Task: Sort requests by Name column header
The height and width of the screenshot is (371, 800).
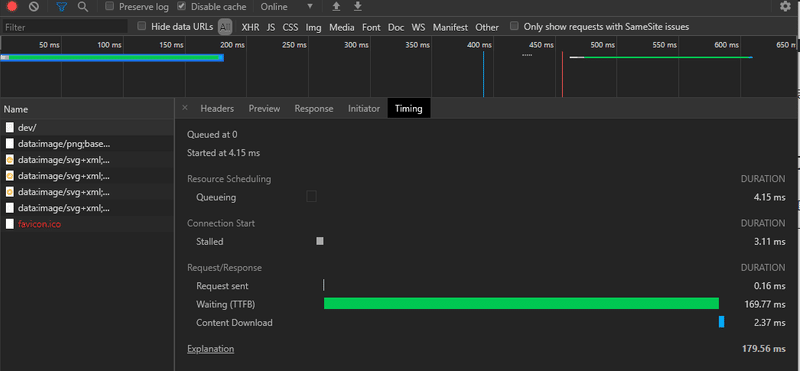Action: [x=87, y=109]
